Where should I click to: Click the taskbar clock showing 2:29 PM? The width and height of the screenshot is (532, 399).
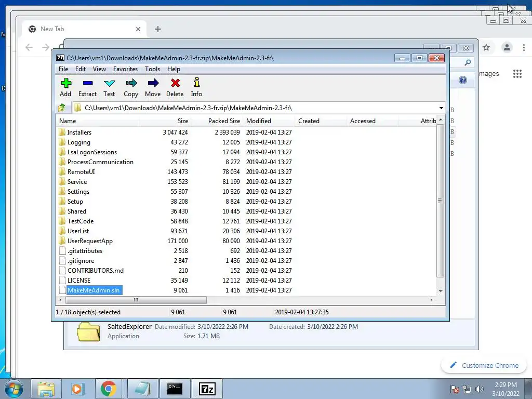click(x=506, y=389)
